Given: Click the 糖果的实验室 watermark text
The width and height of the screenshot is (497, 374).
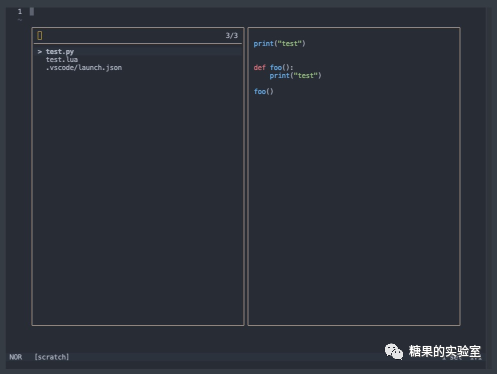Looking at the screenshot, I should pos(445,351).
